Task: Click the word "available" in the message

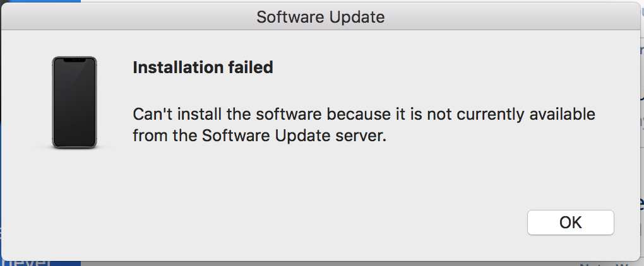Action: pos(563,115)
